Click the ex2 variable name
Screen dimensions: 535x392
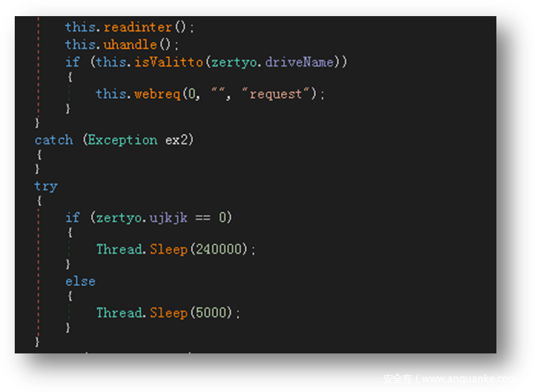178,140
